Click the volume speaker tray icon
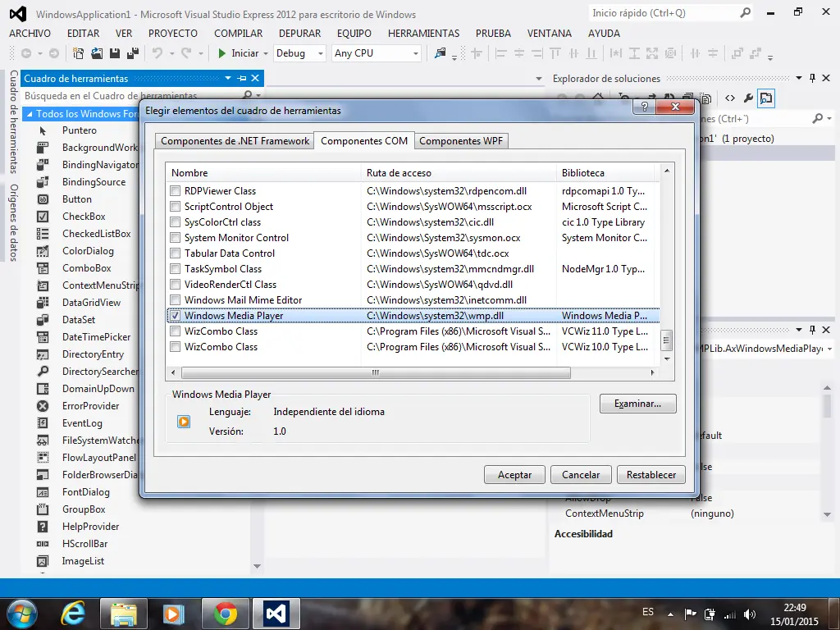Viewport: 840px width, 630px height. coord(750,614)
